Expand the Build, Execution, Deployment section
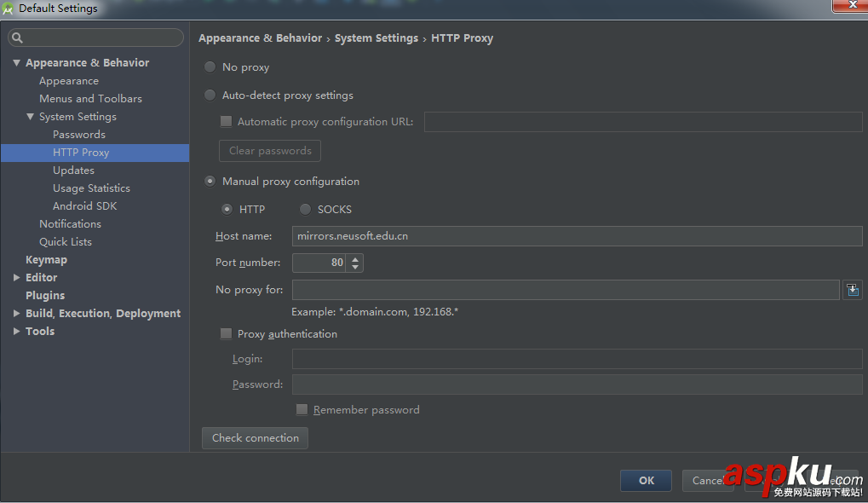The width and height of the screenshot is (868, 503). (16, 314)
